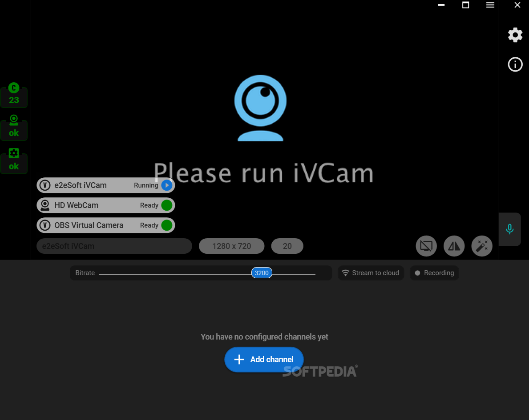The height and width of the screenshot is (420, 529).
Task: Open the hamburger menu in title bar
Action: click(490, 5)
